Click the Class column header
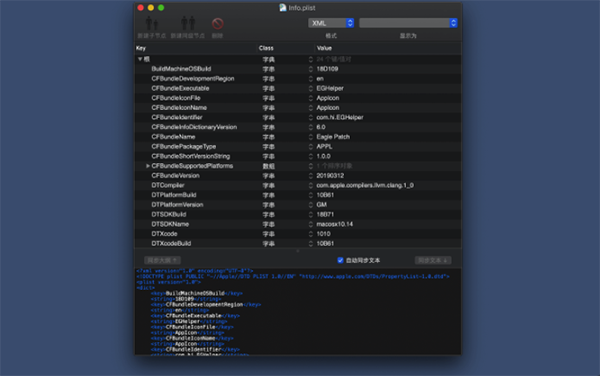Screen dimensions: 600x376 tap(266, 48)
